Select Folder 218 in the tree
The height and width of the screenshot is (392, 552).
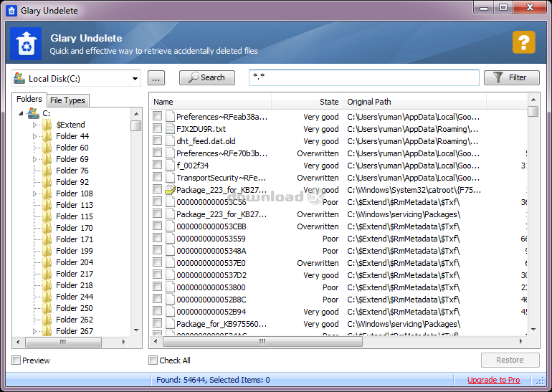[75, 285]
